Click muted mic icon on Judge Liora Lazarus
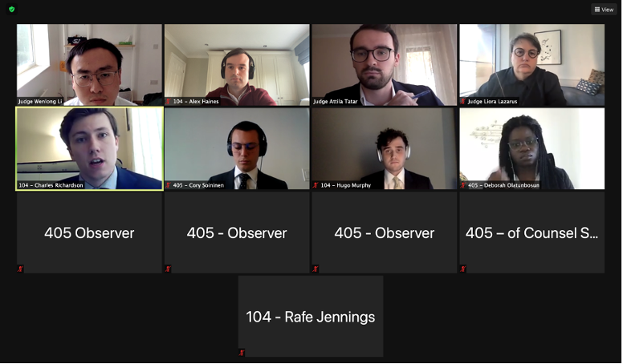 [x=463, y=102]
